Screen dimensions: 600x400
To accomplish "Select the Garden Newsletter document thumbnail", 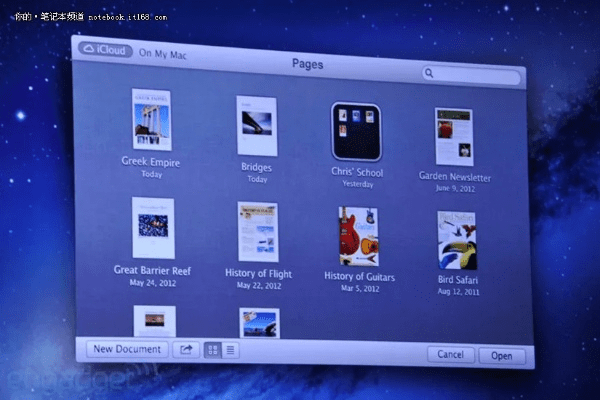I will 454,137.
